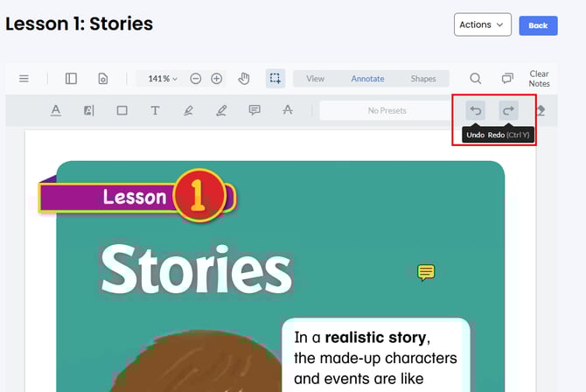The width and height of the screenshot is (586, 392).
Task: Open the comments panel icon
Action: 507,79
